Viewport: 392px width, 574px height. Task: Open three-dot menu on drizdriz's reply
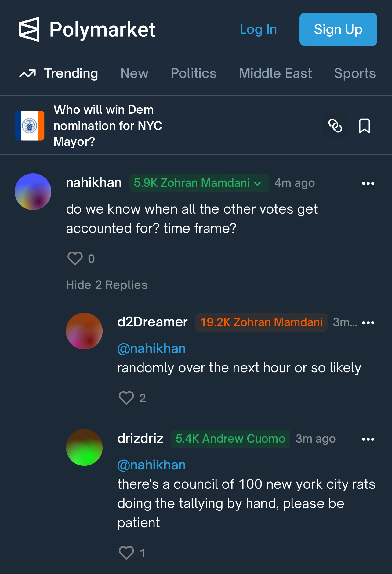pos(368,439)
